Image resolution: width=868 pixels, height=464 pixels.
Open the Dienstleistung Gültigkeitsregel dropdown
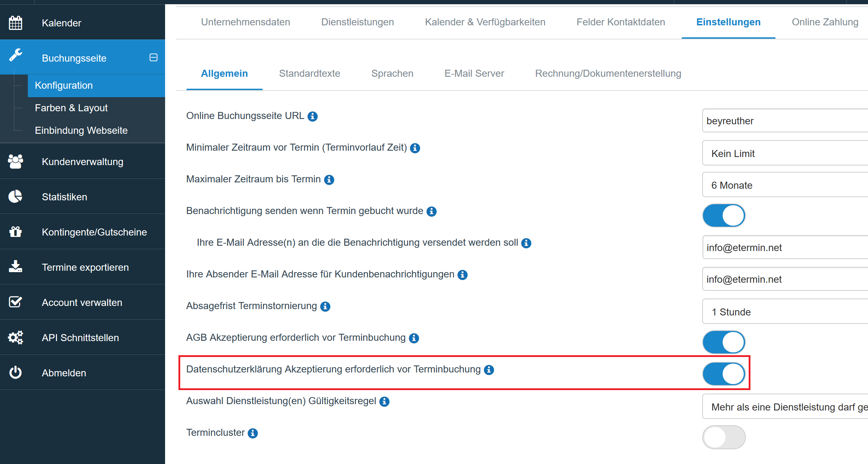point(785,406)
